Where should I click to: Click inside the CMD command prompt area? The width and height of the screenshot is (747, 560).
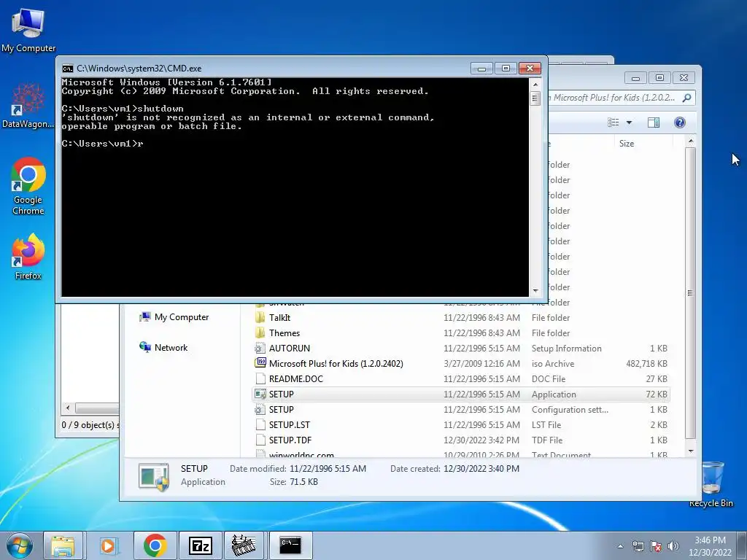[295, 187]
